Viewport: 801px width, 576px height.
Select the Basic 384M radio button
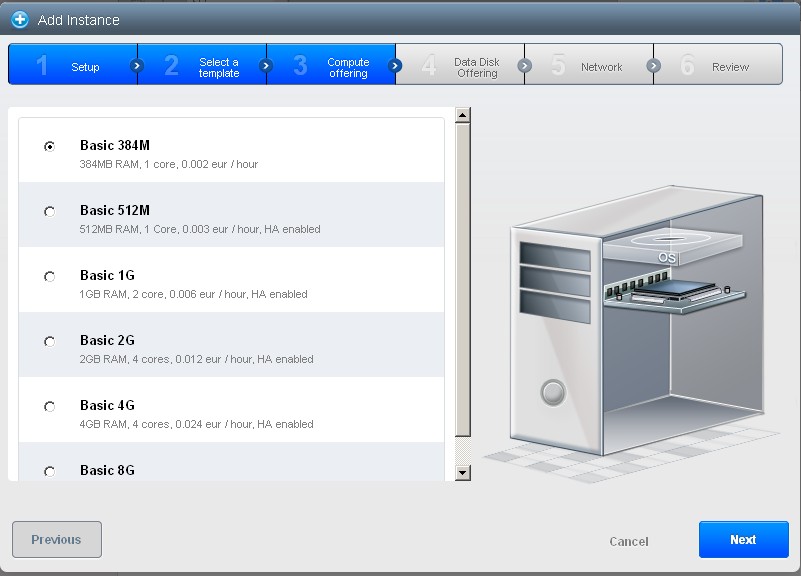click(x=49, y=146)
